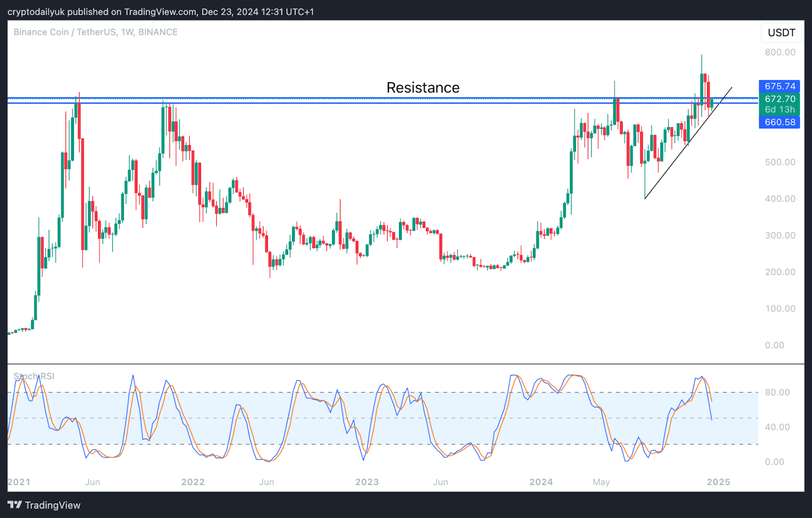Select the 500.00 price scale value
Screen dimensions: 812x518
[x=780, y=162]
